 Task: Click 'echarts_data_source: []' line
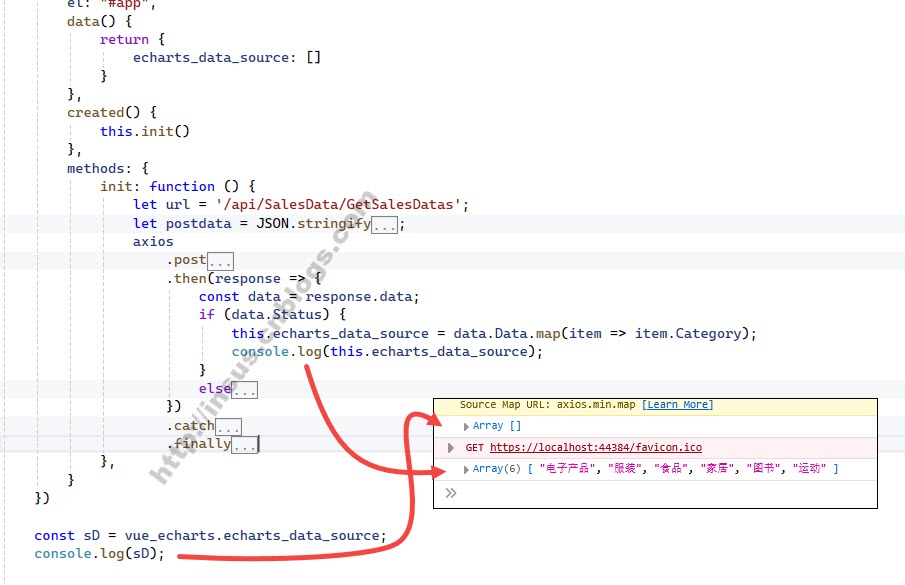point(227,58)
